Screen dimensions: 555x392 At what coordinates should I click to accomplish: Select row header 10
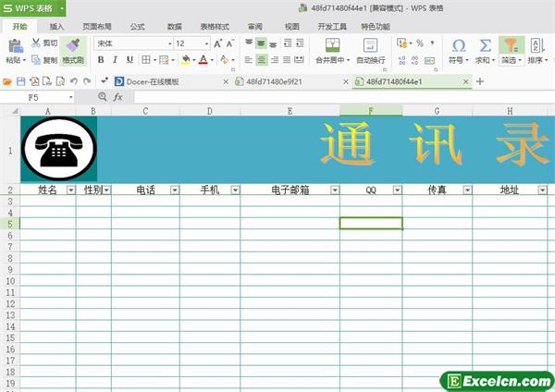[10, 281]
